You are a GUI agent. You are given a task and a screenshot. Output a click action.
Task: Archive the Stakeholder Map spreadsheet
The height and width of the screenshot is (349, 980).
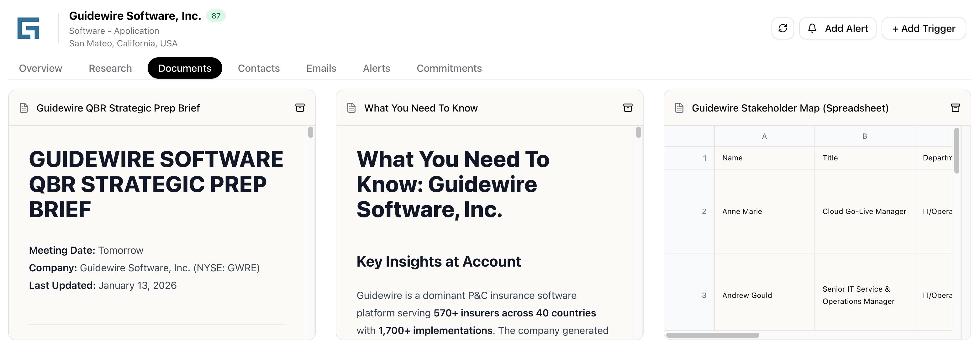[955, 108]
